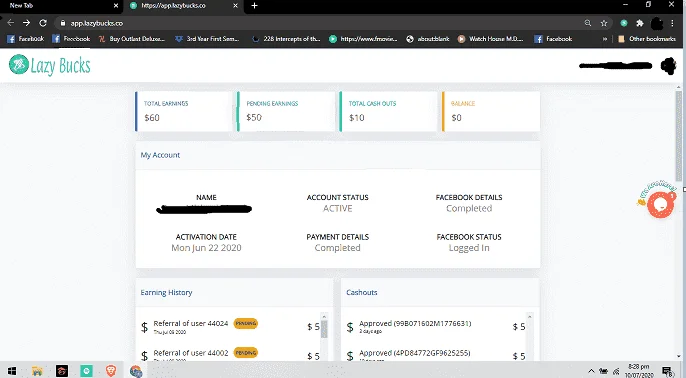Click Payment Details Completed value
Image resolution: width=686 pixels, height=378 pixels.
[337, 248]
